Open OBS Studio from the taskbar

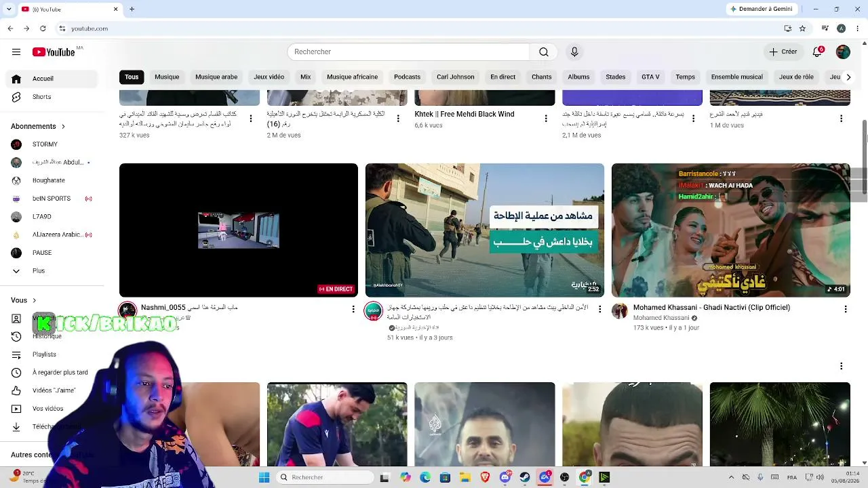[565, 477]
